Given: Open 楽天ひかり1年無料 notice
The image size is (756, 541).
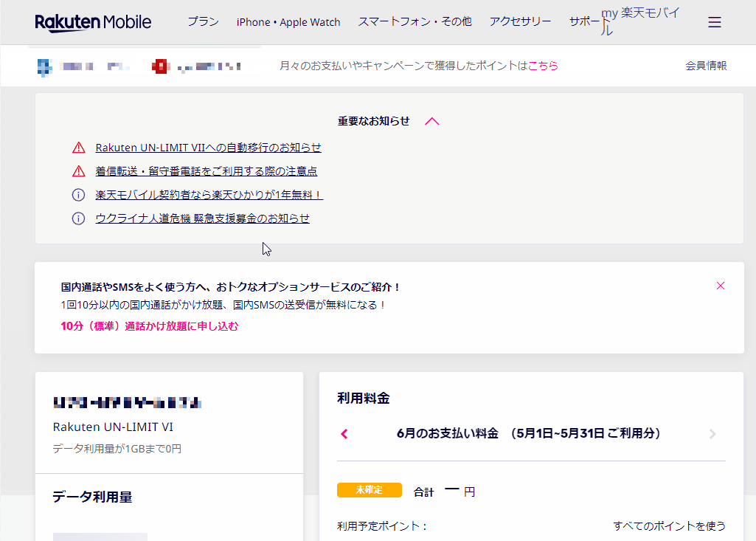Looking at the screenshot, I should (x=209, y=195).
